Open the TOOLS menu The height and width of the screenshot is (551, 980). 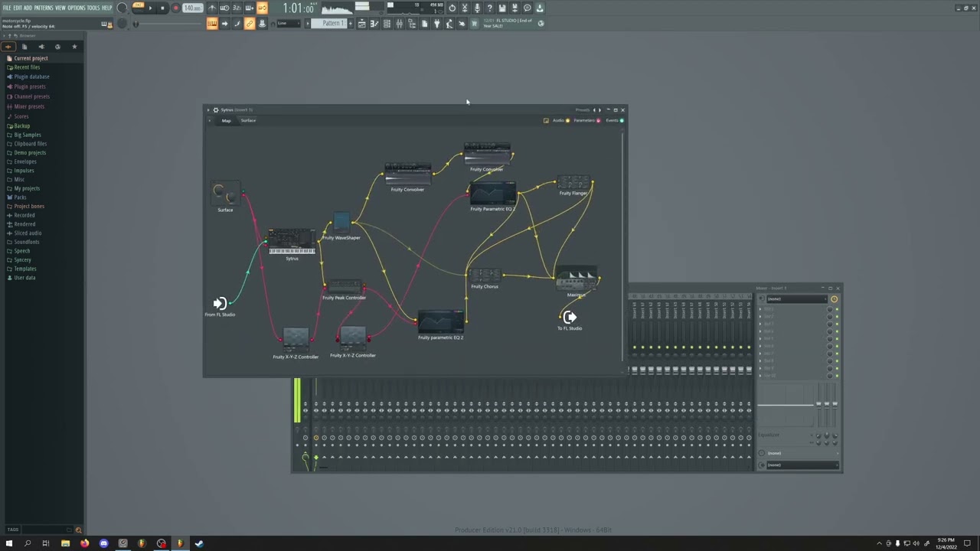click(93, 8)
